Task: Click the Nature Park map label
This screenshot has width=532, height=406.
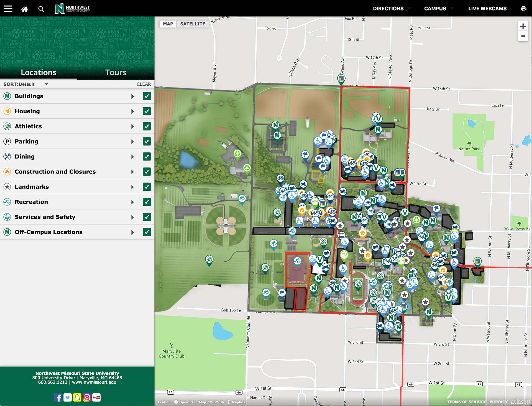Action: click(469, 149)
